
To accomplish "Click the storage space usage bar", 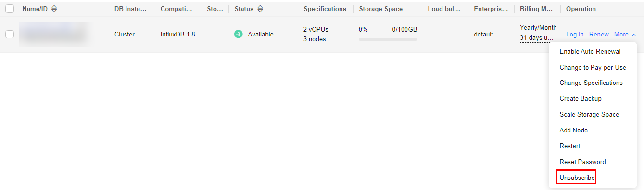I will pyautogui.click(x=388, y=39).
